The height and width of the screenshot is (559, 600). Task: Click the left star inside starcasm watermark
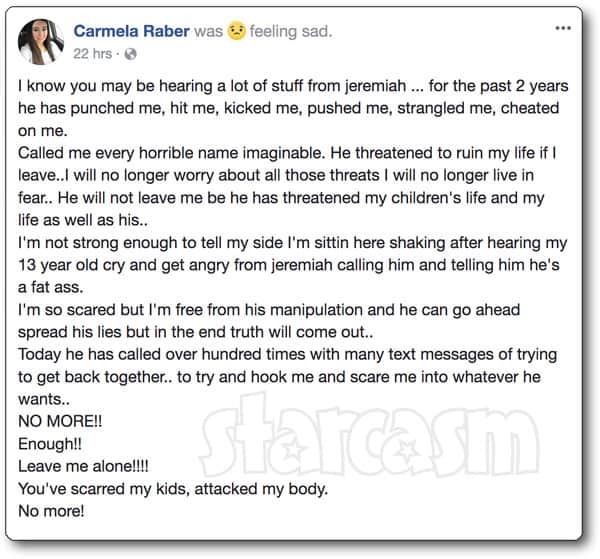pyautogui.click(x=293, y=450)
